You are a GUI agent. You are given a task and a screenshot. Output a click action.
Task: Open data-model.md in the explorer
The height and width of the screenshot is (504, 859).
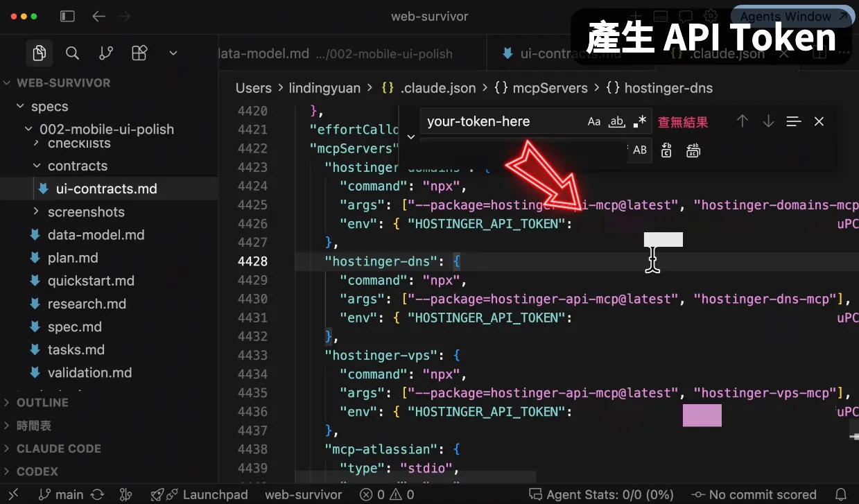[96, 234]
